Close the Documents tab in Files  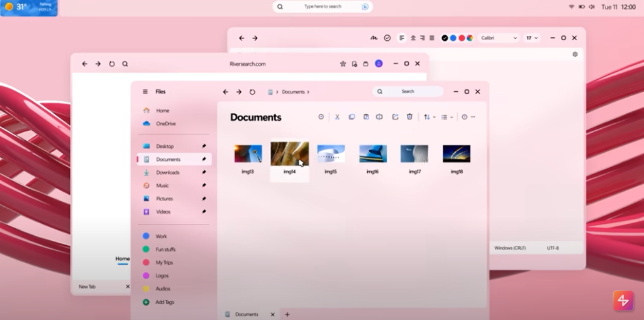click(272, 314)
